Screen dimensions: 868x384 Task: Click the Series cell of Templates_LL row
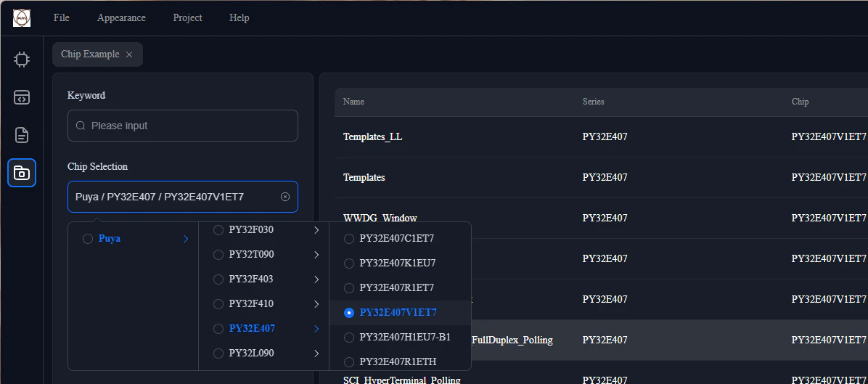(x=605, y=136)
